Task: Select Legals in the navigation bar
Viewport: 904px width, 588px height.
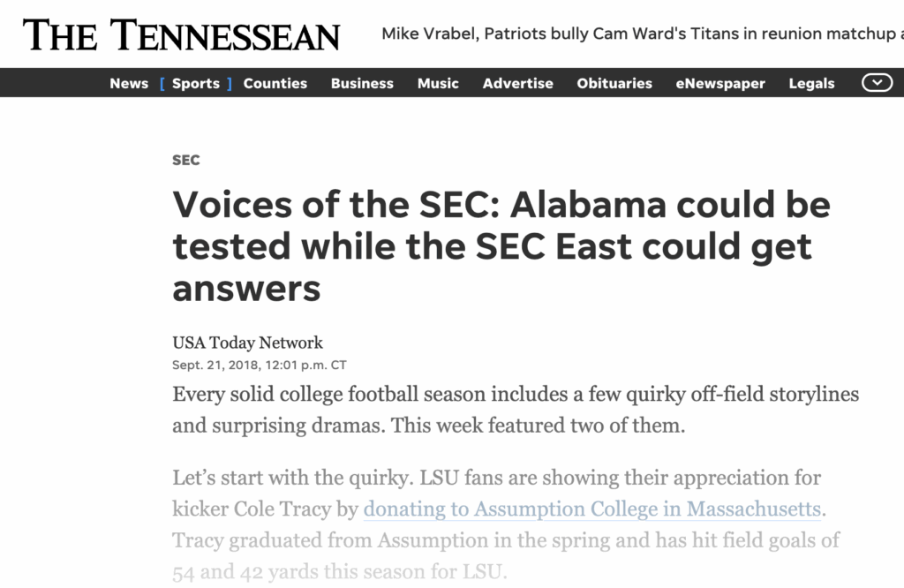Action: 811,84
